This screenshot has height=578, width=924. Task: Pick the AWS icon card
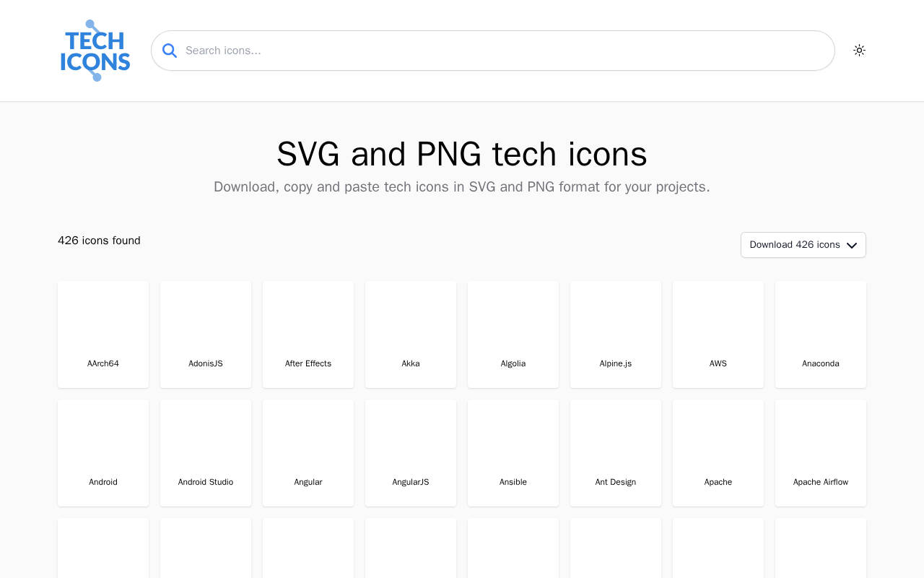coord(718,335)
